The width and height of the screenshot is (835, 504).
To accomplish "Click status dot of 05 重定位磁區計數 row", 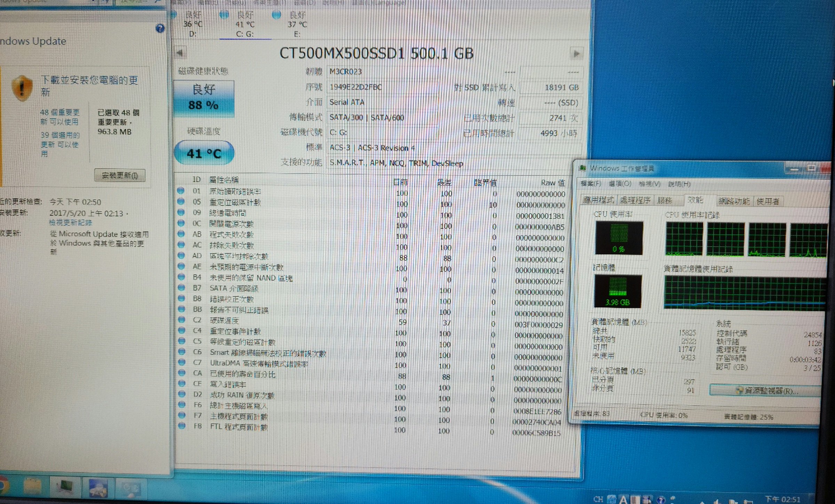I will [181, 201].
